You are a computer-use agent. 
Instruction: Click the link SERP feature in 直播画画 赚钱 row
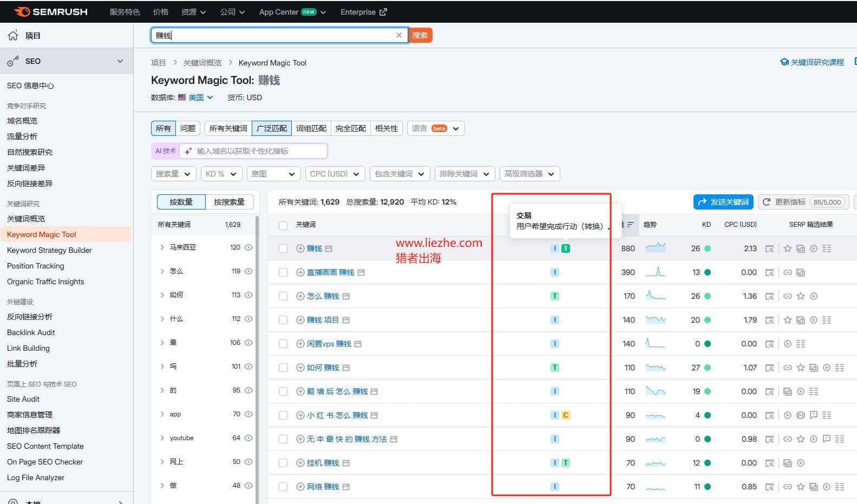(788, 272)
